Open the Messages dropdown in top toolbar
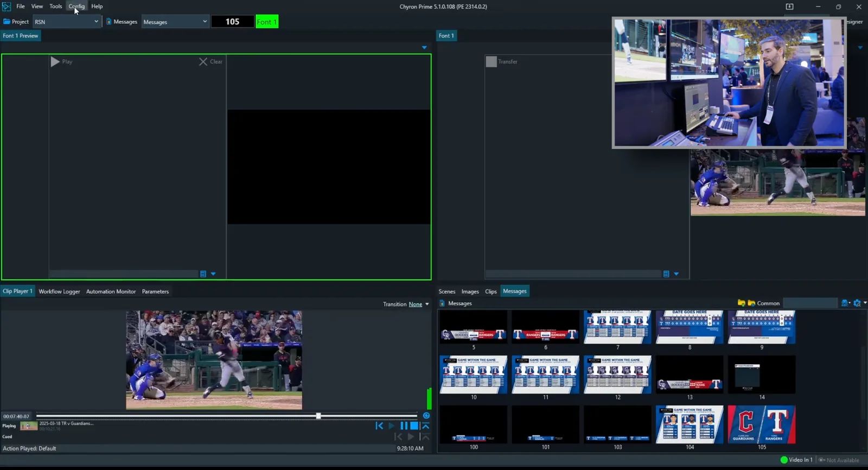Image resolution: width=868 pixels, height=470 pixels. (x=175, y=22)
